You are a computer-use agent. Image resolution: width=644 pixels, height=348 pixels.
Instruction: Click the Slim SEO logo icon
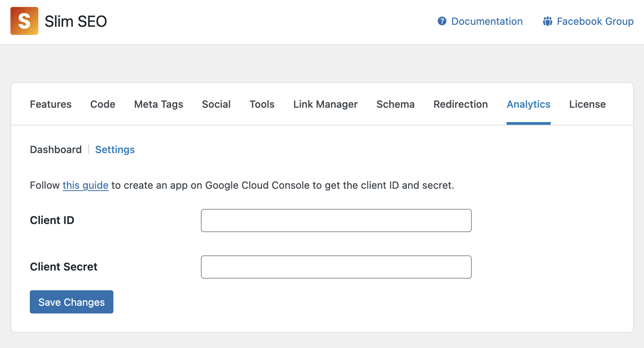pyautogui.click(x=24, y=21)
